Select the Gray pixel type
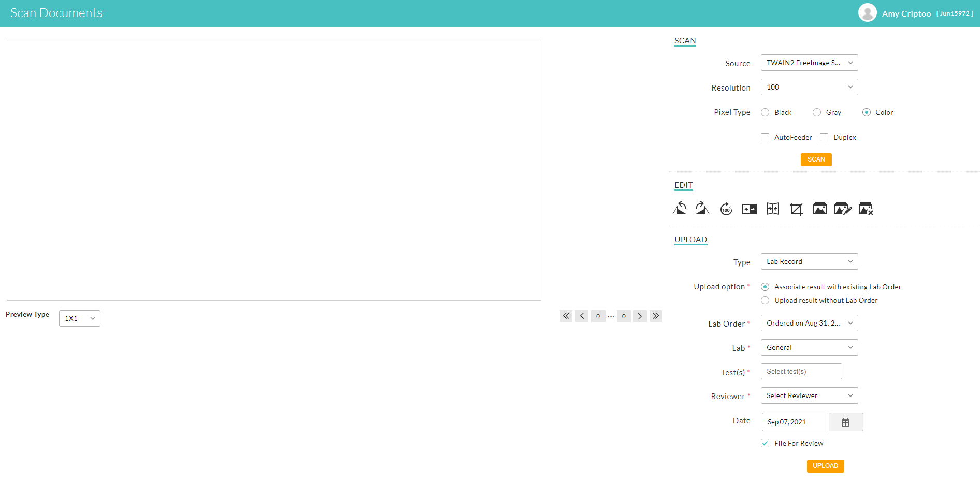This screenshot has width=980, height=484. [817, 112]
